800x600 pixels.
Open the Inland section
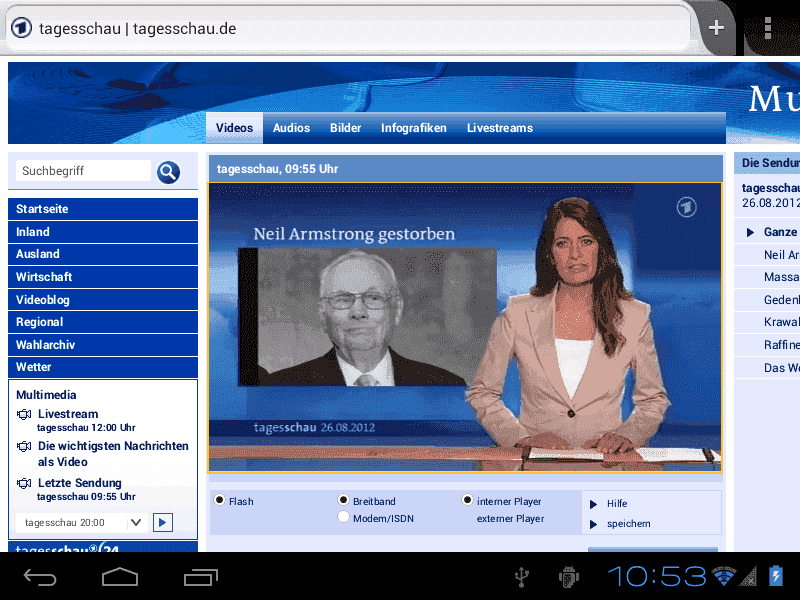coord(103,232)
